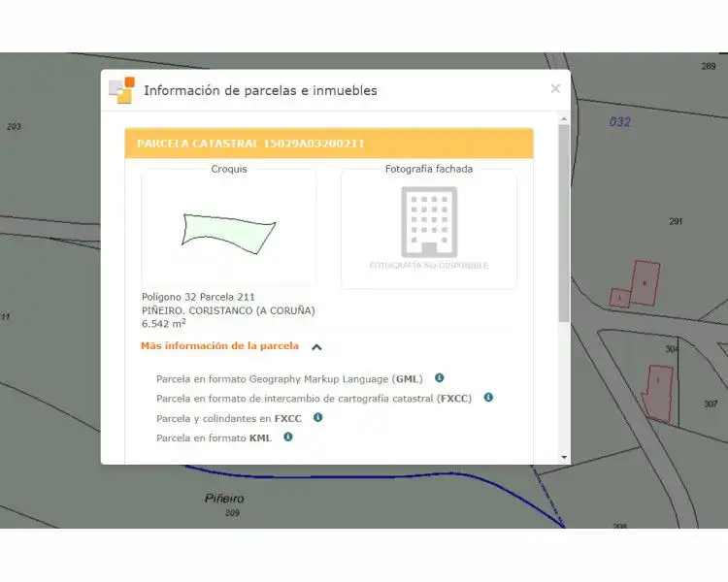Click parcel 209 label on the map
This screenshot has height=582, width=728.
[x=232, y=513]
